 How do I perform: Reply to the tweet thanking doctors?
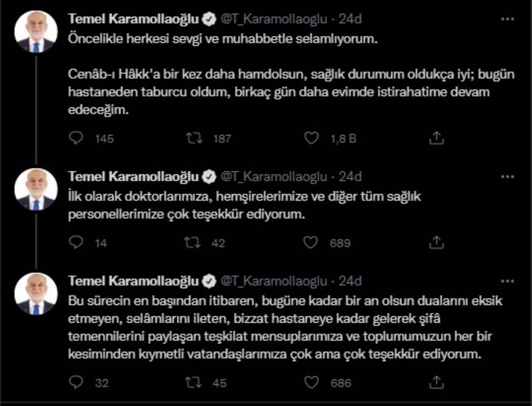pyautogui.click(x=77, y=242)
